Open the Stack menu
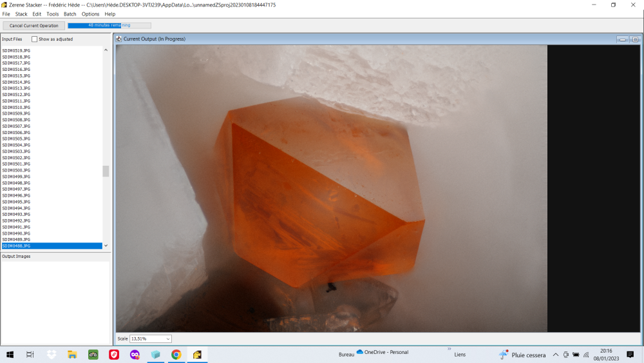Screen dimensions: 644x363 point(21,14)
